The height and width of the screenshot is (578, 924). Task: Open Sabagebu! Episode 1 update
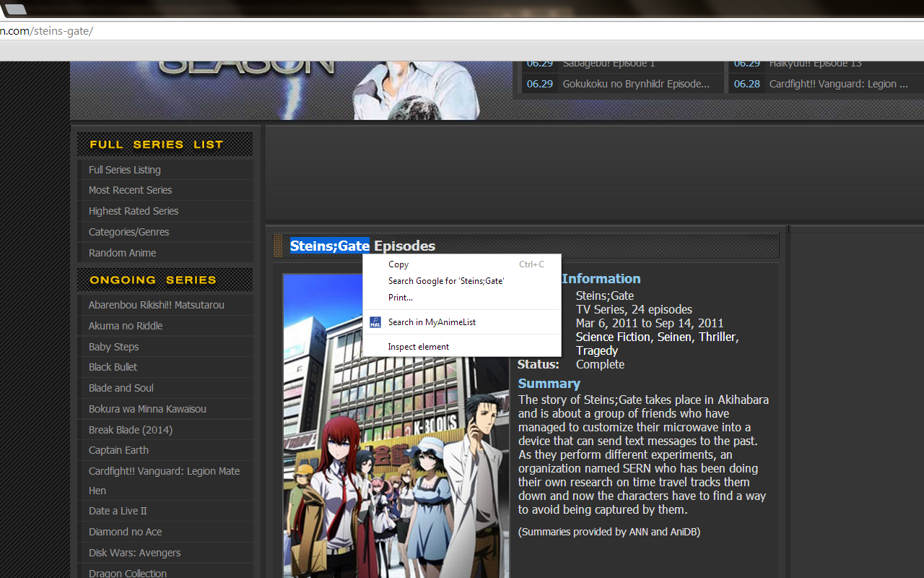[609, 64]
